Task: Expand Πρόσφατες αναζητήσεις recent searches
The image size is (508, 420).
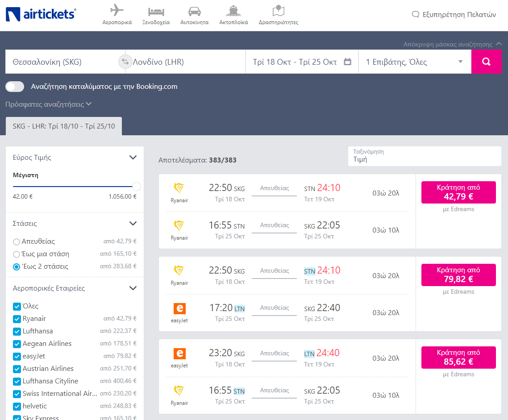Action: point(48,104)
